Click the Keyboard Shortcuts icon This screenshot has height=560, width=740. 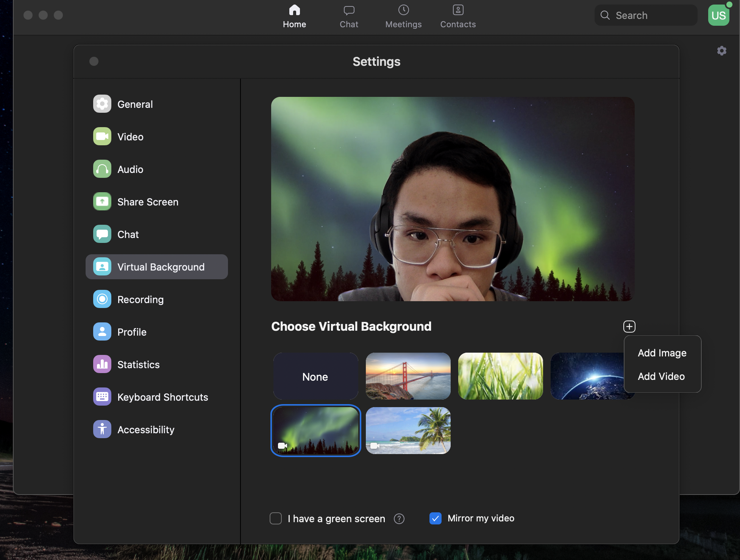click(102, 397)
